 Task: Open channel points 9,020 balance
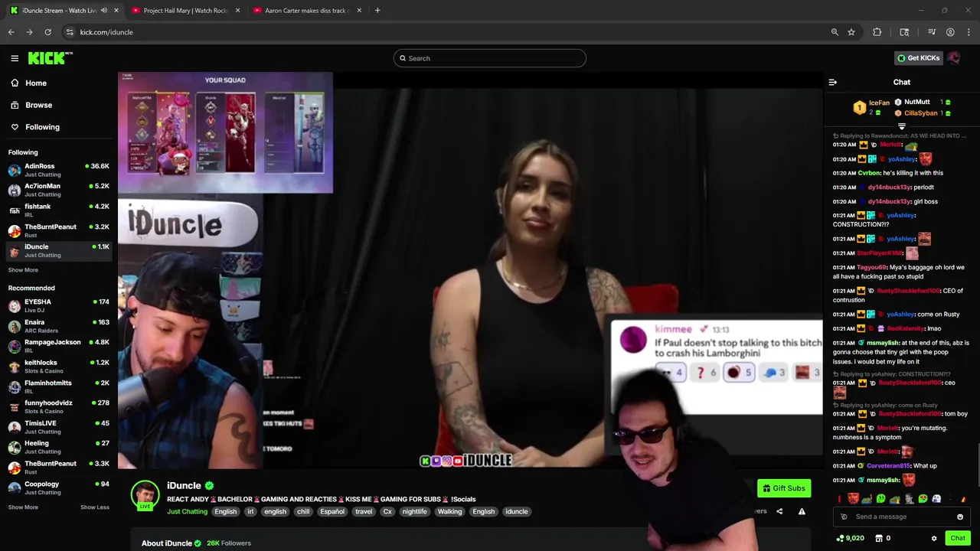850,538
